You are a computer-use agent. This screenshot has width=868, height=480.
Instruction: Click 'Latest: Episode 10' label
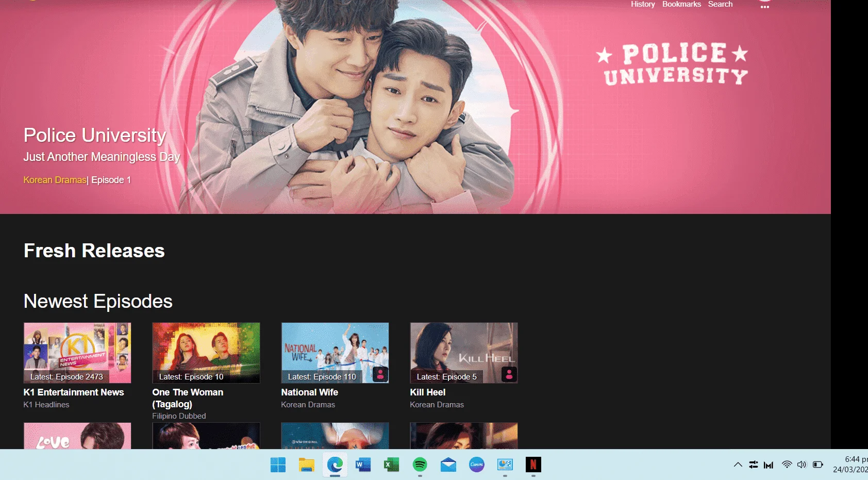(191, 377)
